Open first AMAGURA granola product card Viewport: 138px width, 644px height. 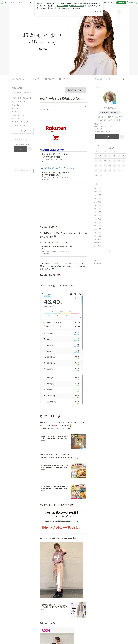click(64, 471)
